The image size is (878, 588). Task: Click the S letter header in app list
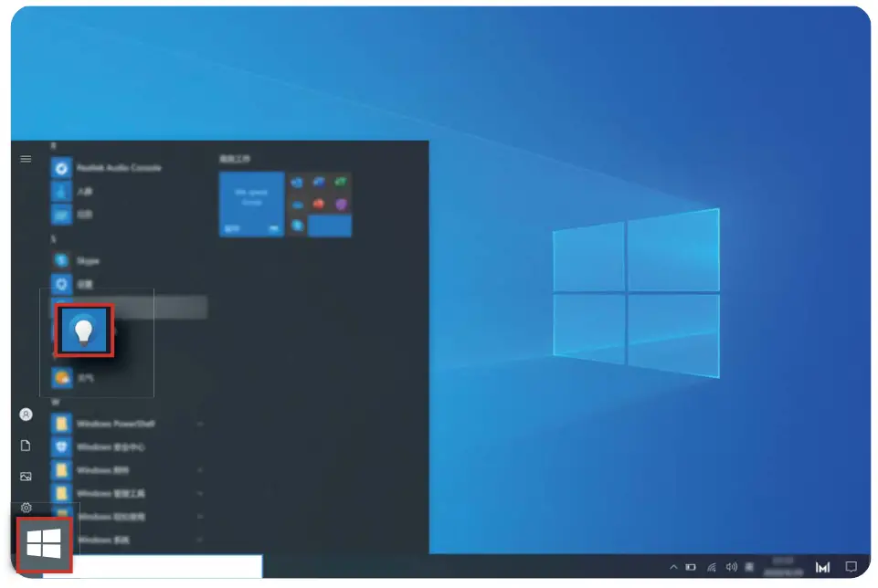coord(53,239)
